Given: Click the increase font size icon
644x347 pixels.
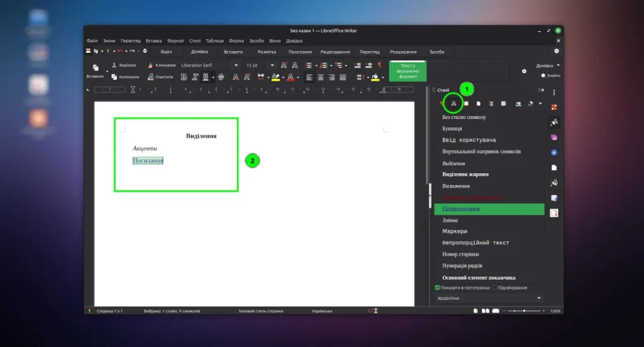Looking at the screenshot, I should point(284,65).
